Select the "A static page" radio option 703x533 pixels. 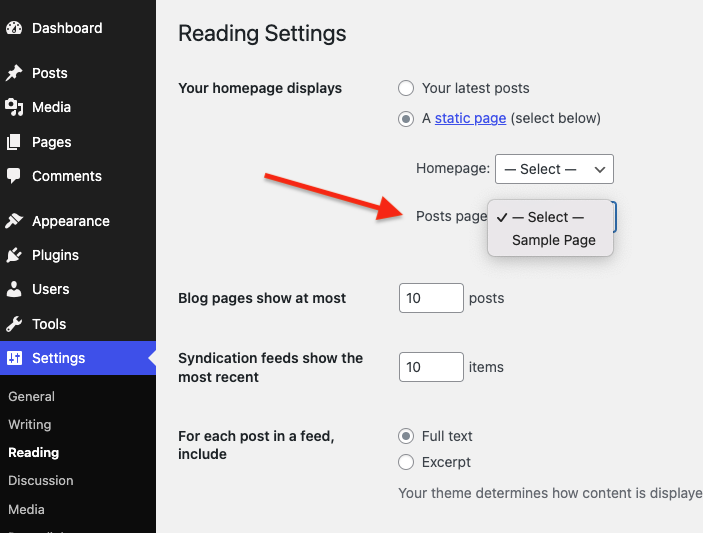[406, 119]
